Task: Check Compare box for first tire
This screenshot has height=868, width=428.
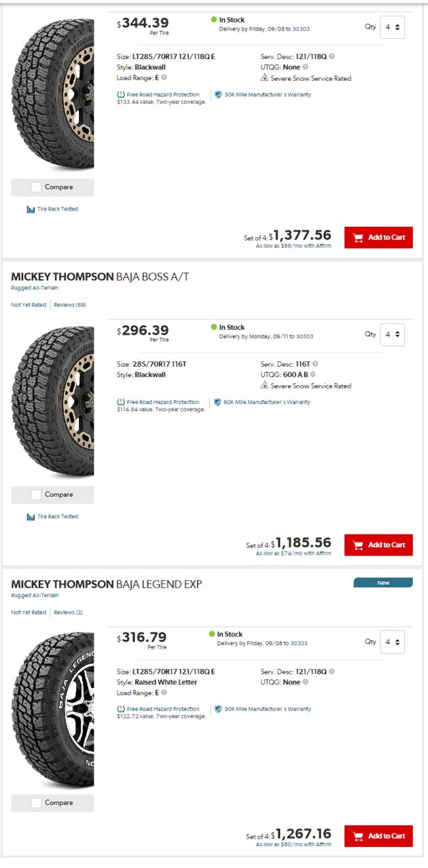Action: click(x=36, y=187)
